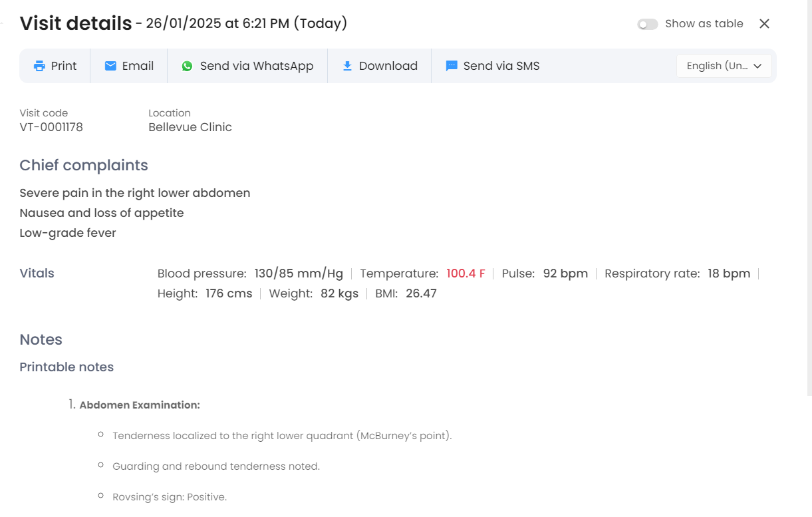Click the envelope Email icon
This screenshot has width=812, height=517.
pos(110,66)
